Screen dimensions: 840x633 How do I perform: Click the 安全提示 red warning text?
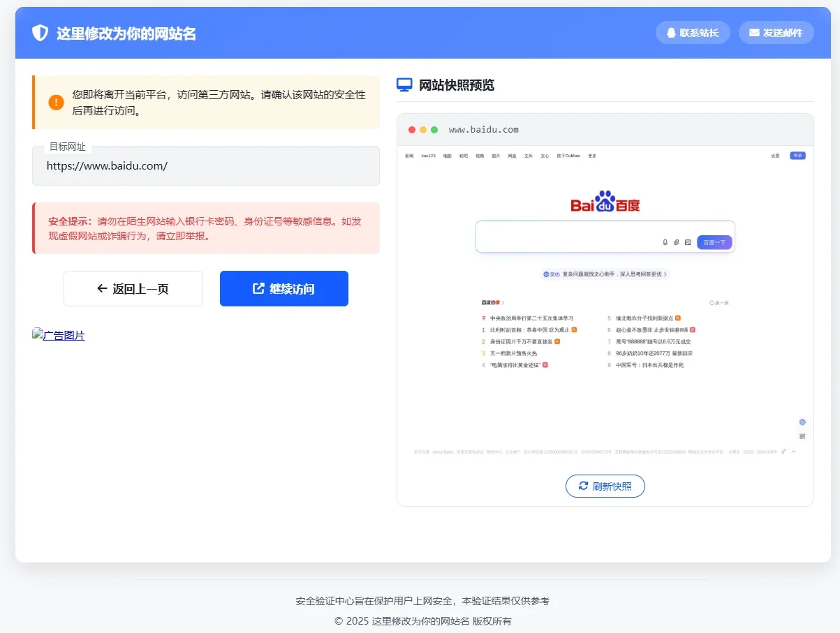pyautogui.click(x=205, y=228)
